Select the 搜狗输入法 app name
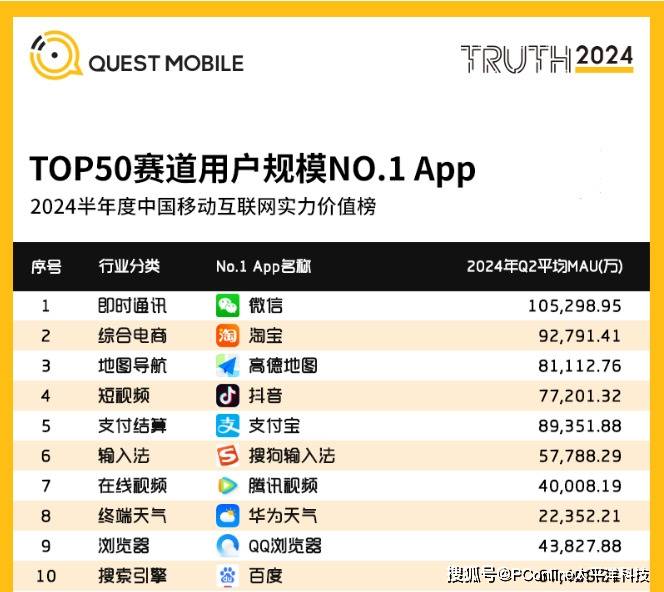 tap(292, 456)
